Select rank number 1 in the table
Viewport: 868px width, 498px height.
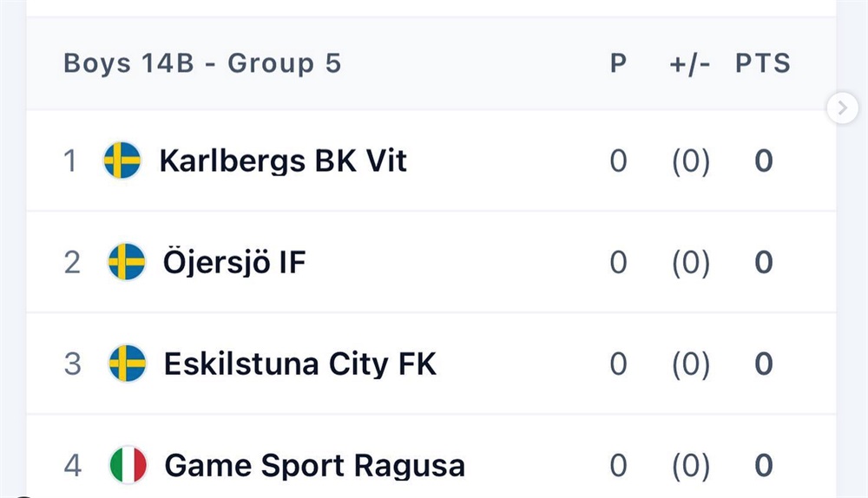[69, 161]
